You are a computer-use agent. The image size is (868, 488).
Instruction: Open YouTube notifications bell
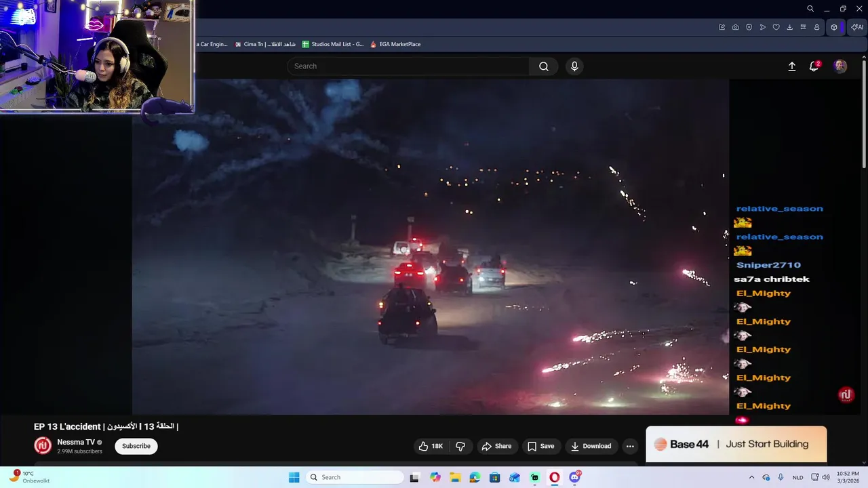(814, 66)
